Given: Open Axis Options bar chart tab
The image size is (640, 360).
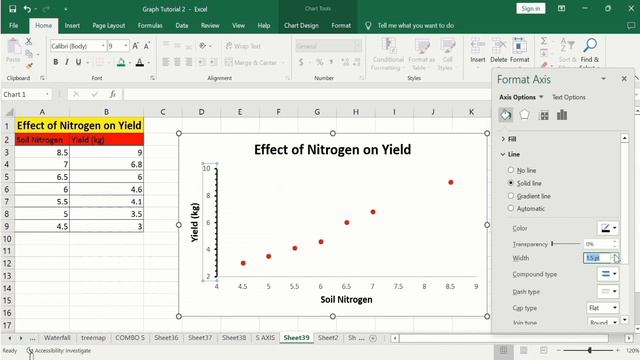Looking at the screenshot, I should click(562, 115).
